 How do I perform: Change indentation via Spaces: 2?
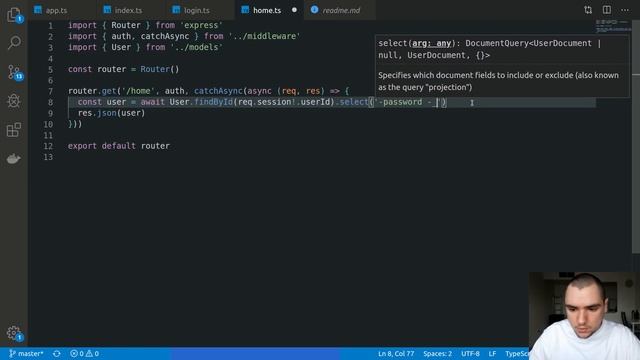tap(437, 353)
